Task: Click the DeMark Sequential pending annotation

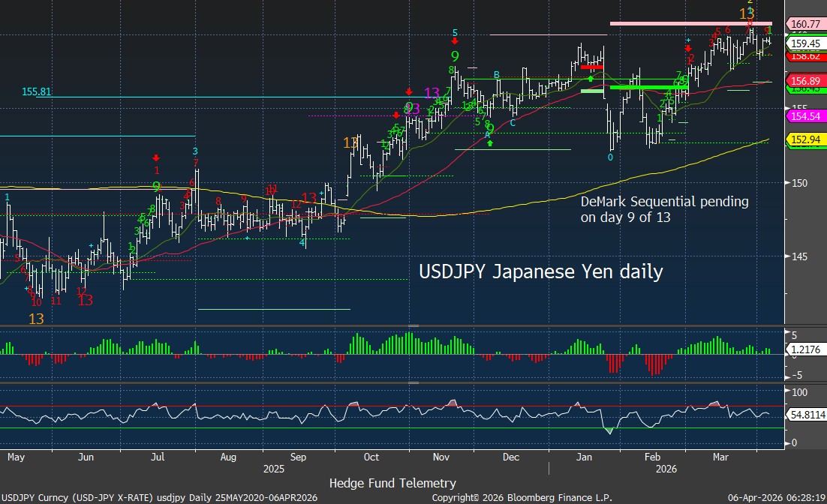Action: [x=664, y=210]
